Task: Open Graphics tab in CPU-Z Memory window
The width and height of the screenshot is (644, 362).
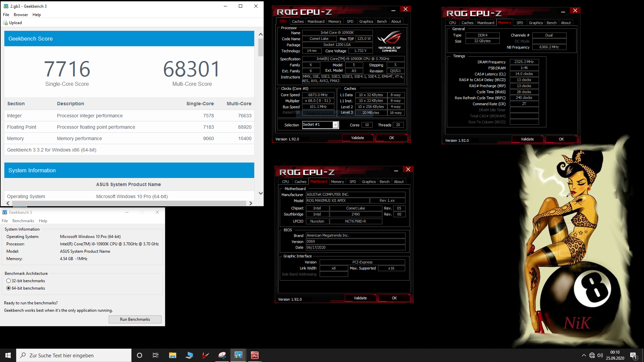Action: point(536,23)
